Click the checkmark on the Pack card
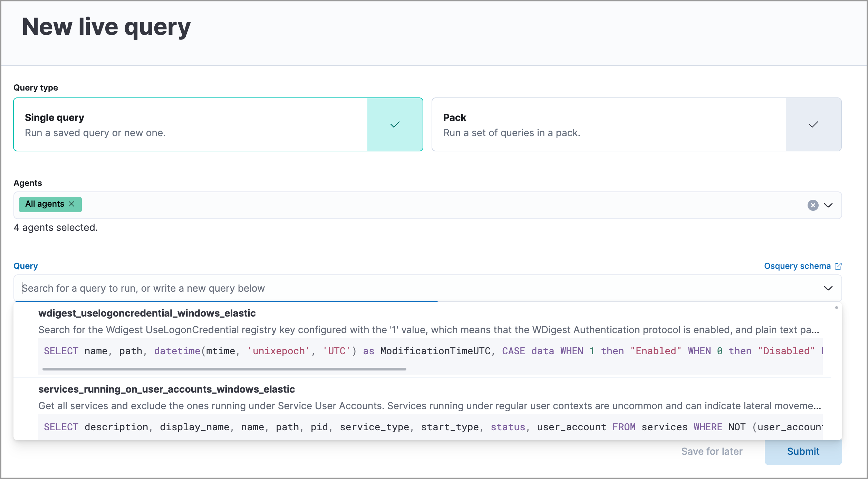Image resolution: width=868 pixels, height=479 pixels. (x=813, y=124)
